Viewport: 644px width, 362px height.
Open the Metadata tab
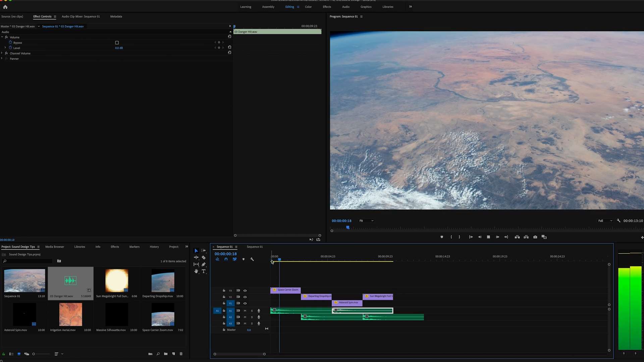click(x=116, y=16)
